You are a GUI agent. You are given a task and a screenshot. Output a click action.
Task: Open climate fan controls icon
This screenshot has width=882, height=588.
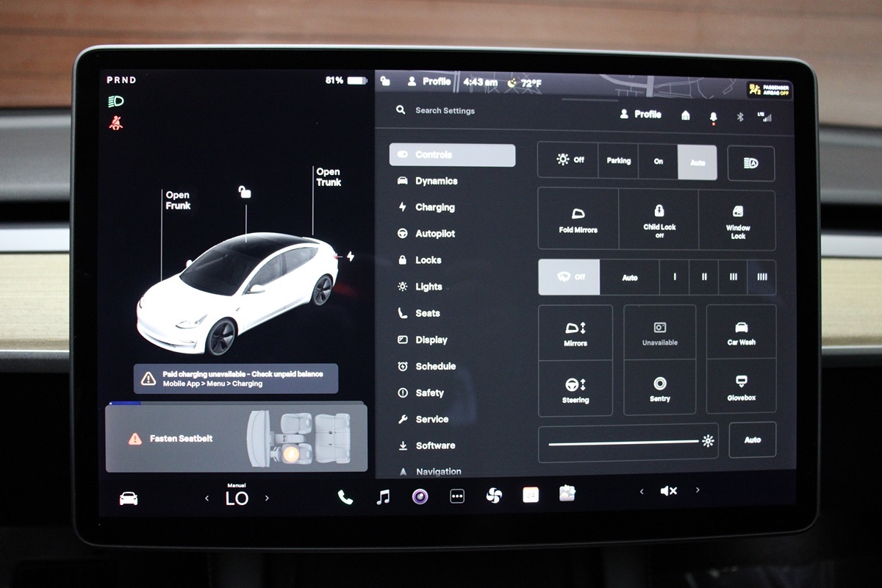pyautogui.click(x=493, y=496)
